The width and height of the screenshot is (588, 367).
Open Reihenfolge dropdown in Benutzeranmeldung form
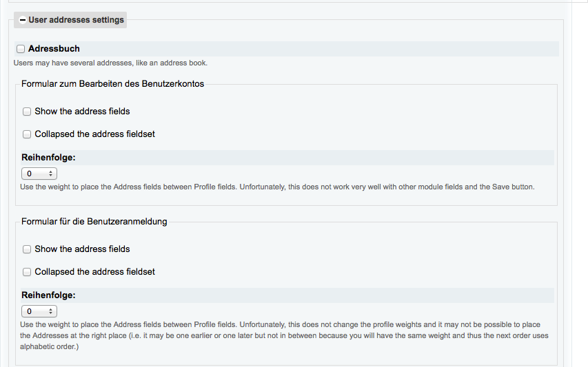(x=39, y=311)
